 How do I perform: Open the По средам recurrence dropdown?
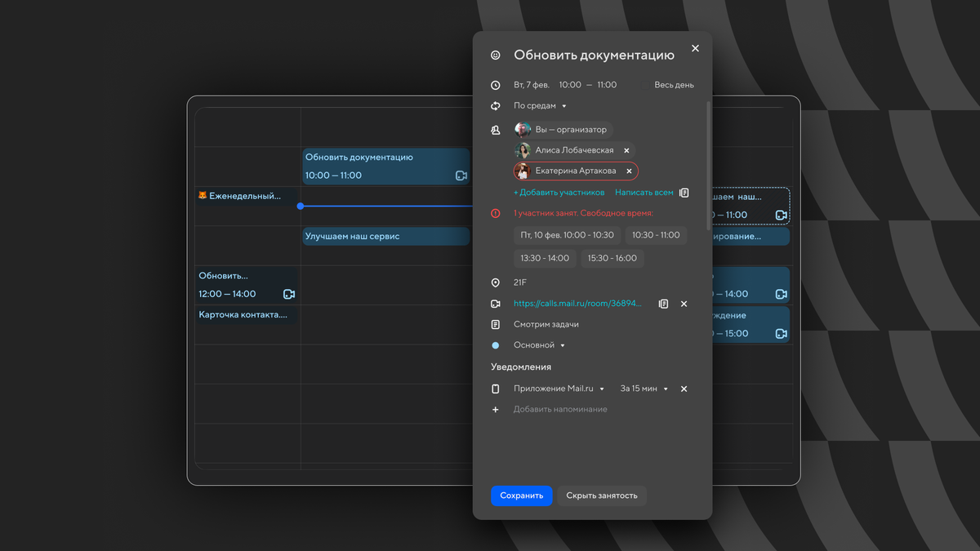[x=536, y=105]
